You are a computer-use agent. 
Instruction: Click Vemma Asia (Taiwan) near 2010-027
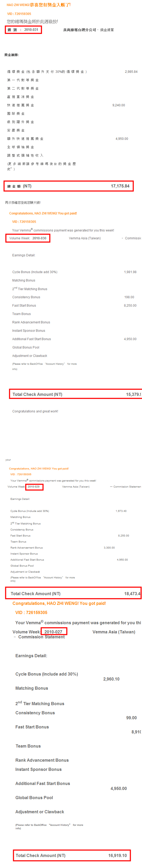114,632
